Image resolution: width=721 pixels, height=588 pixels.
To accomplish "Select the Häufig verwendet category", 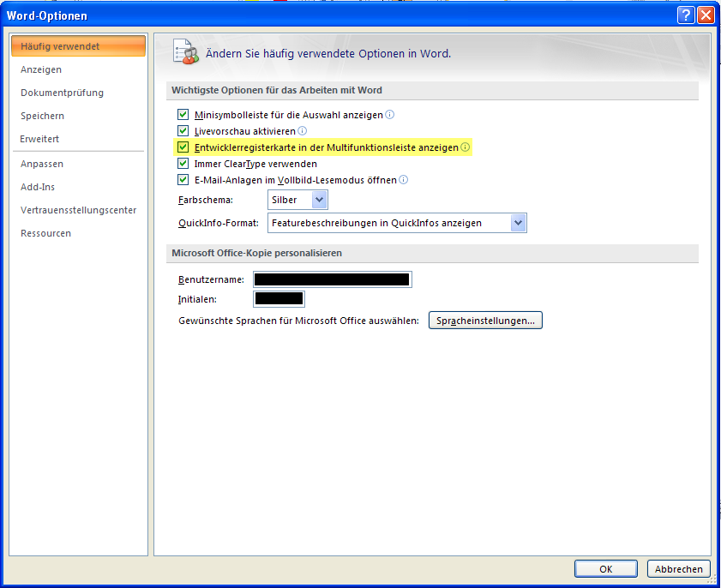I will pos(78,46).
